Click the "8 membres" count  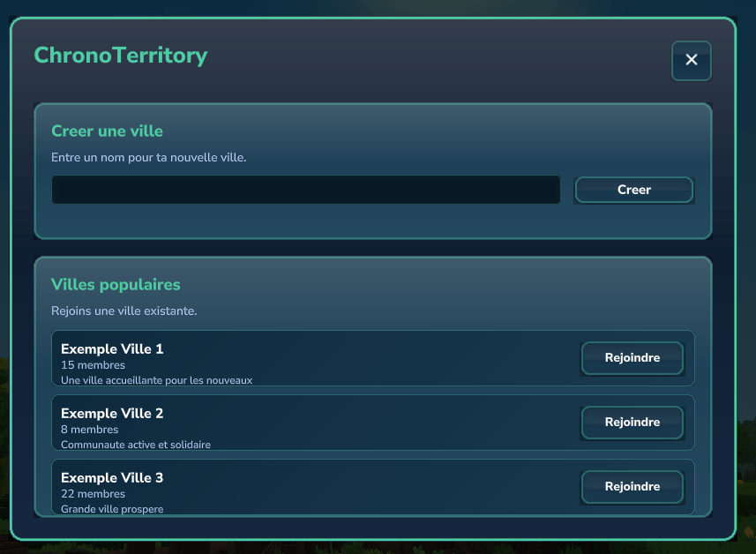coord(89,430)
